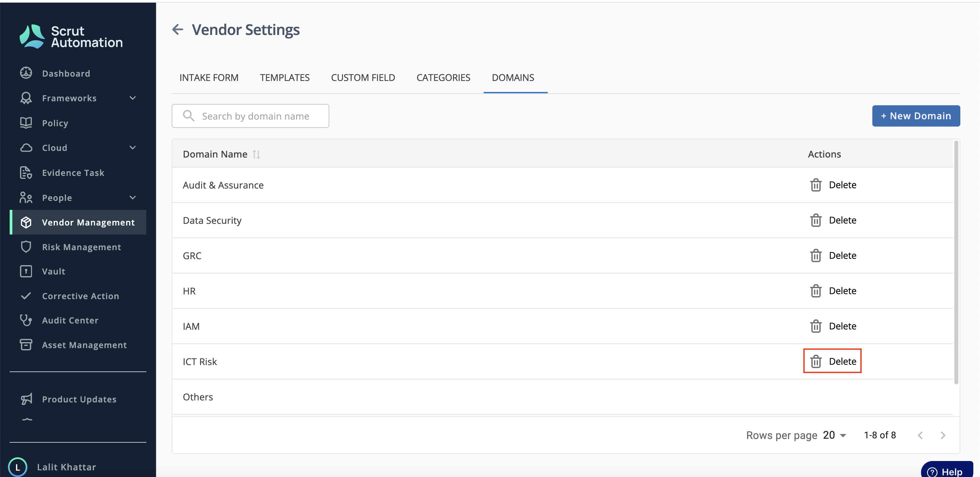The height and width of the screenshot is (477, 980).
Task: Switch to the TEMPLATES tab
Action: tap(285, 78)
